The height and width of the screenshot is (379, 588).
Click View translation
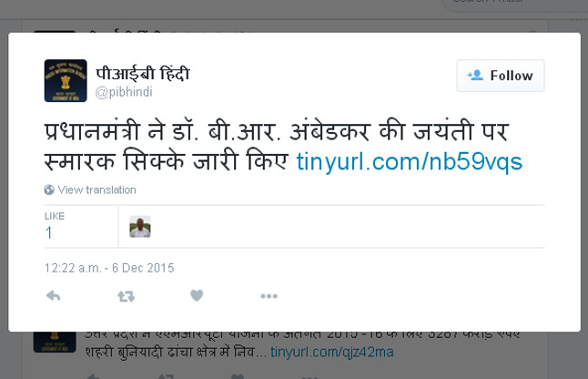(x=96, y=189)
